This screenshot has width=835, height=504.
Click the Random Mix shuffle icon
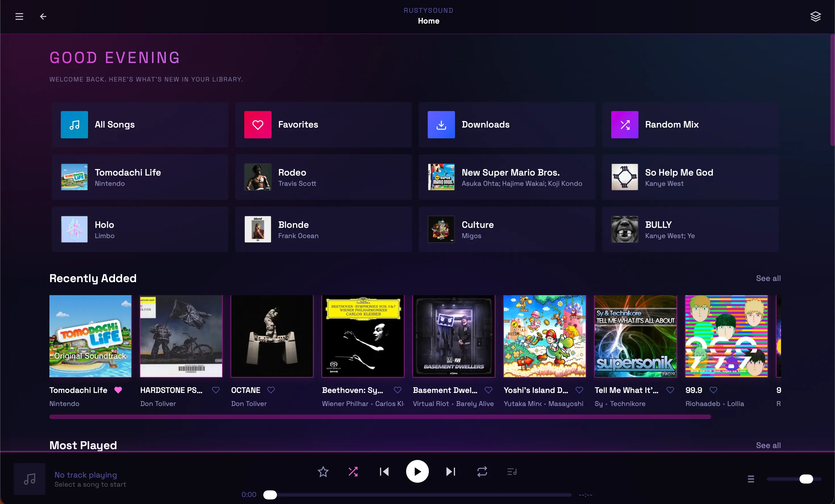click(x=625, y=125)
